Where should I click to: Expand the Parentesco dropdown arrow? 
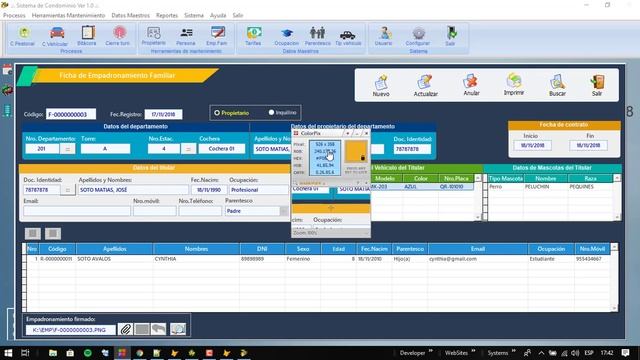[x=284, y=211]
